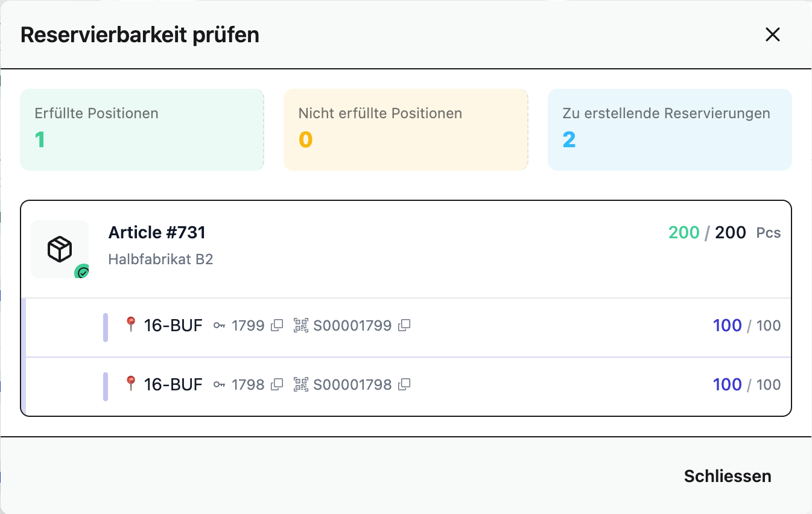The height and width of the screenshot is (514, 812).
Task: Click the Schliessen button
Action: click(x=728, y=476)
